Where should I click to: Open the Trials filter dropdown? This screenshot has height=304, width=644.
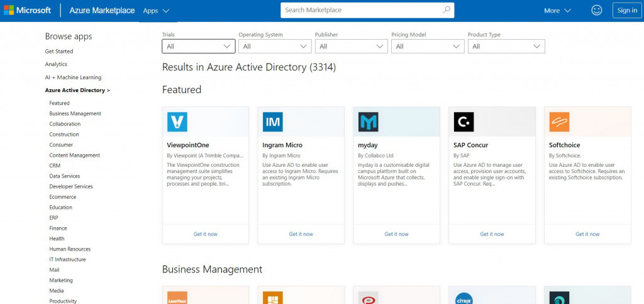[x=198, y=47]
